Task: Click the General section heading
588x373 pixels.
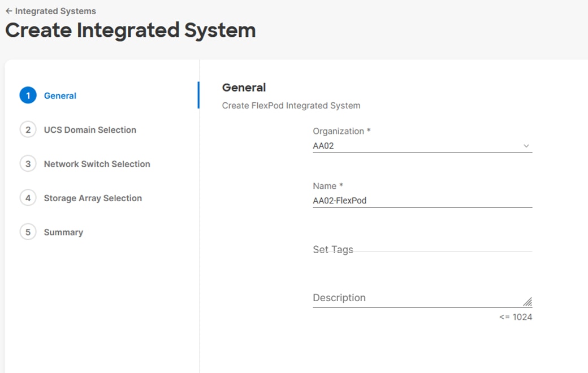Action: pyautogui.click(x=244, y=88)
